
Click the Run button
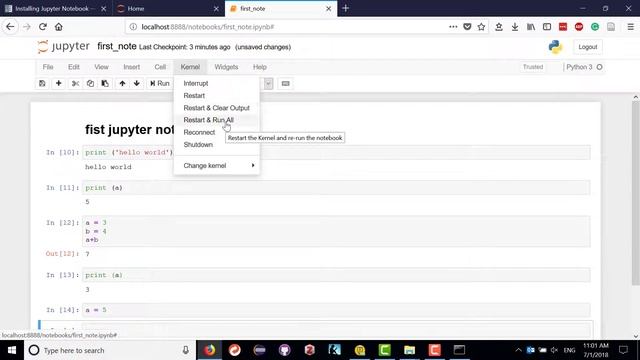tap(160, 83)
